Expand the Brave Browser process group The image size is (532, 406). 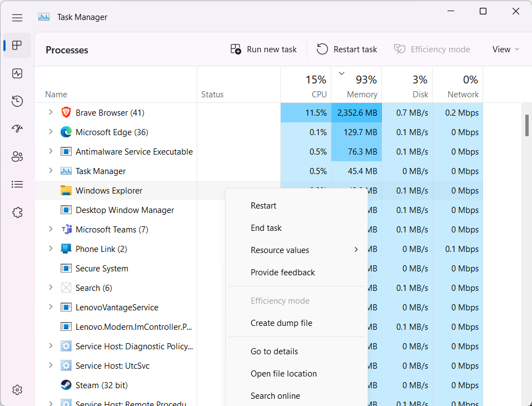tap(51, 112)
